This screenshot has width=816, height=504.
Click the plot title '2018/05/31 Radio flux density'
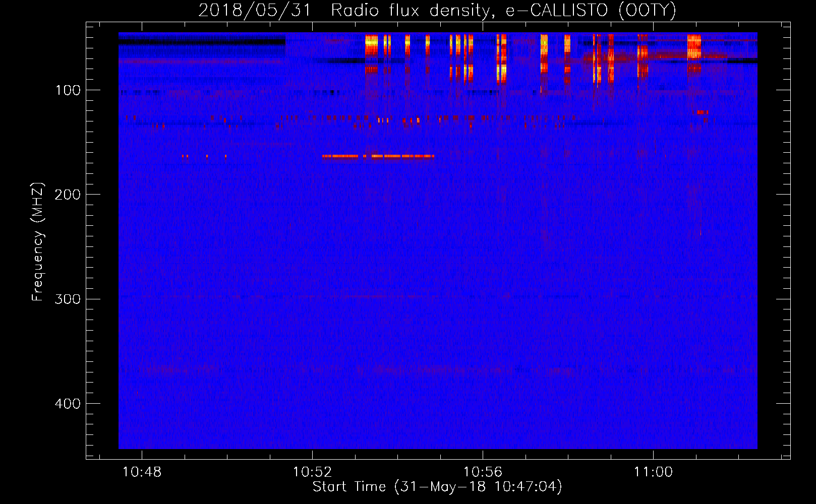tap(437, 10)
